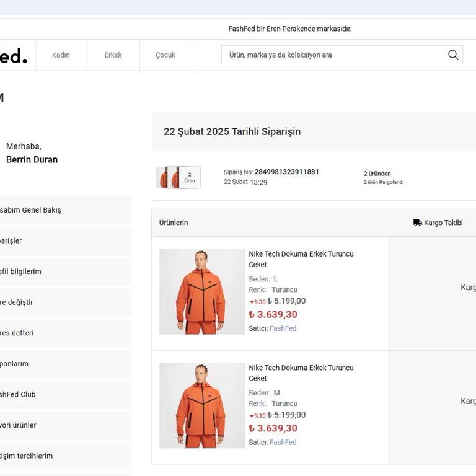Open the size L orange jacket image

point(201,292)
